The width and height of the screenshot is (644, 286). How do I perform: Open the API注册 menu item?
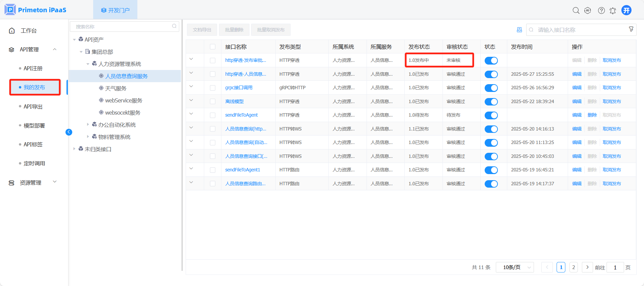click(33, 68)
